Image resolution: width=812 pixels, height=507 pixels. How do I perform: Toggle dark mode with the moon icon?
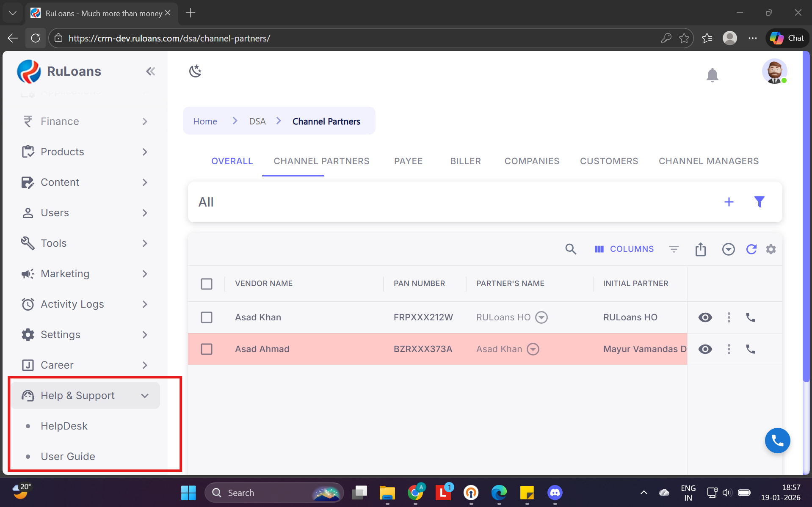point(195,71)
